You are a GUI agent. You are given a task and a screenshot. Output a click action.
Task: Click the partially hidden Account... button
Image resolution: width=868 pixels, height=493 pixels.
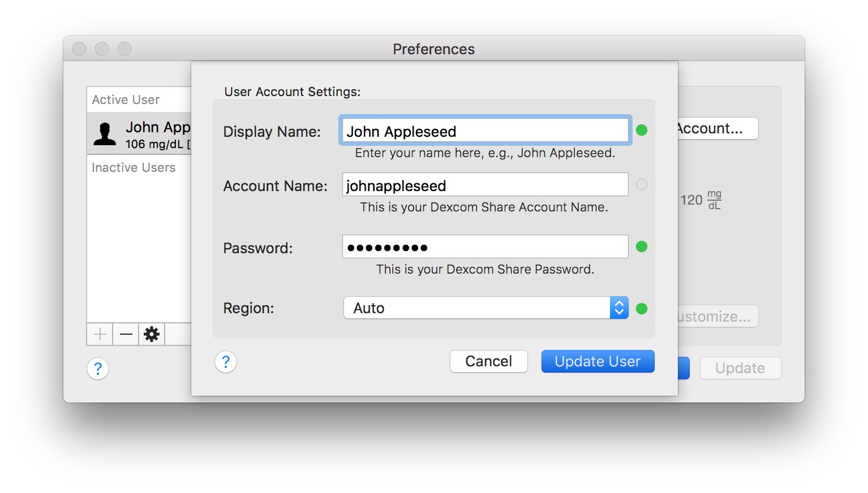pyautogui.click(x=717, y=128)
